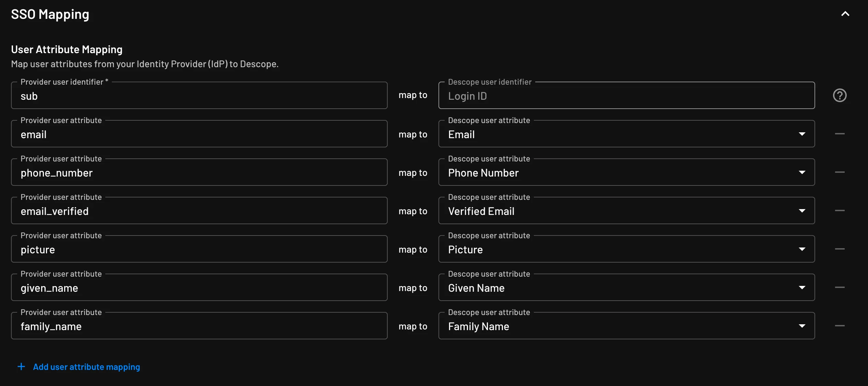The image size is (868, 386).
Task: Open the Email attribute dropdown
Action: [802, 134]
